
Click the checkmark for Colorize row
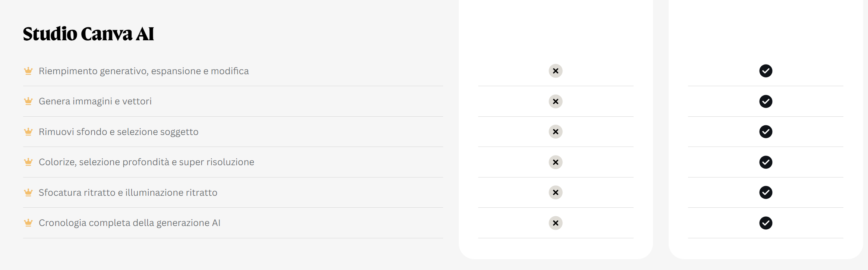point(766,162)
